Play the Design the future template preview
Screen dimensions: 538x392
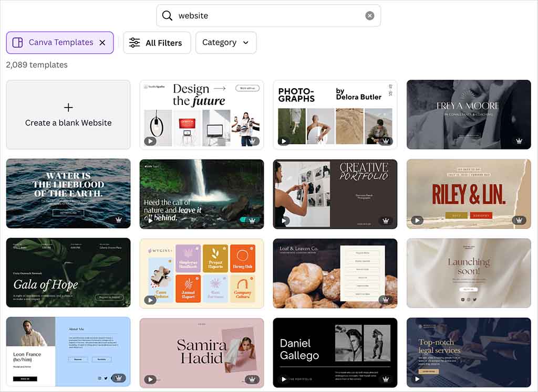click(x=151, y=141)
